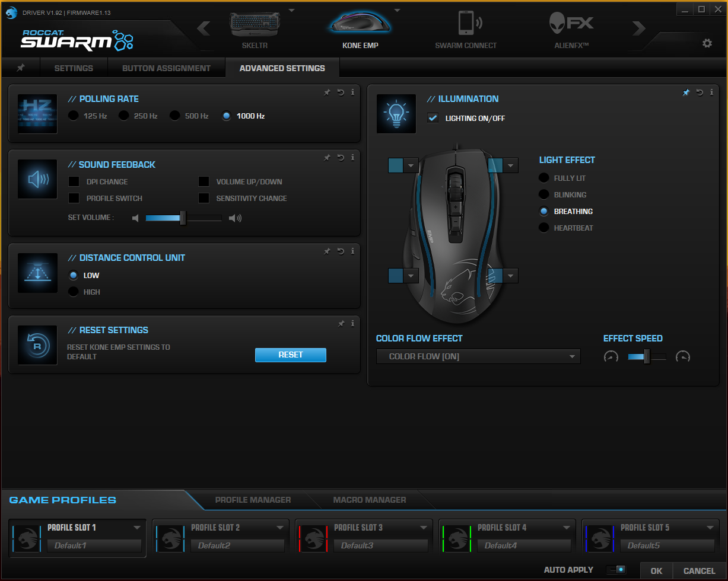728x581 pixels.
Task: Open the top-right mouse light color dropdown
Action: pyautogui.click(x=511, y=165)
